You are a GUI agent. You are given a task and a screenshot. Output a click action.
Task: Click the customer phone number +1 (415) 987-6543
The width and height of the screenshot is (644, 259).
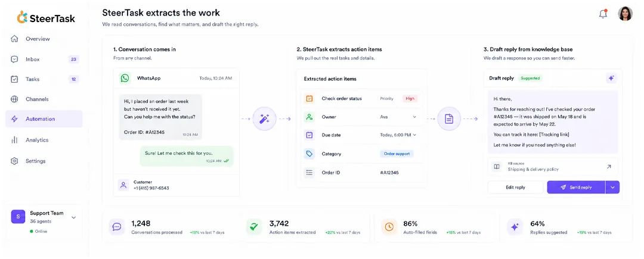point(151,188)
